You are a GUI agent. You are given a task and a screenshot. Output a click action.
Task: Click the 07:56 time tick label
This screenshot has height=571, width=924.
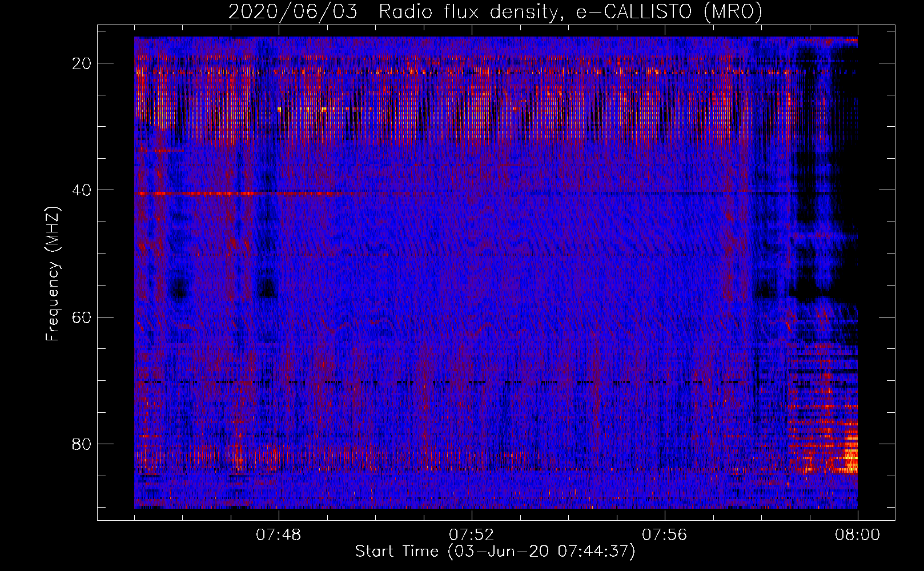click(x=665, y=535)
